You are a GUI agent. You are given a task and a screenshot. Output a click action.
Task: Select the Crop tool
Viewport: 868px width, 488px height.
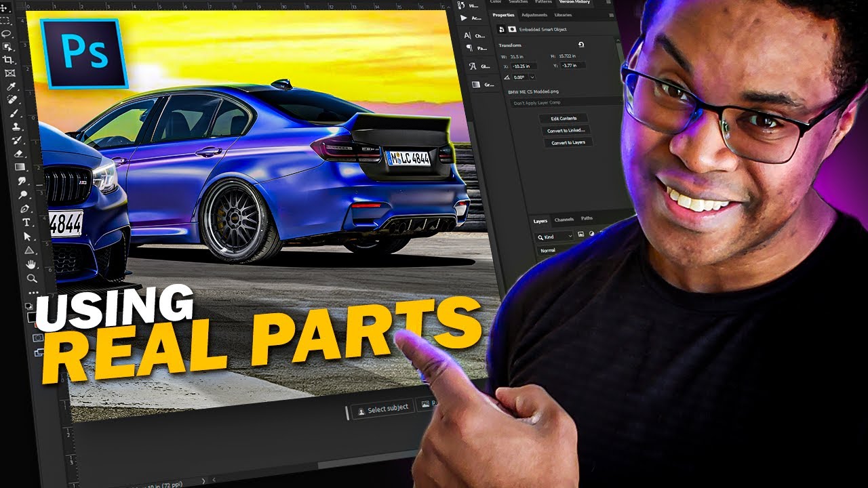click(8, 60)
